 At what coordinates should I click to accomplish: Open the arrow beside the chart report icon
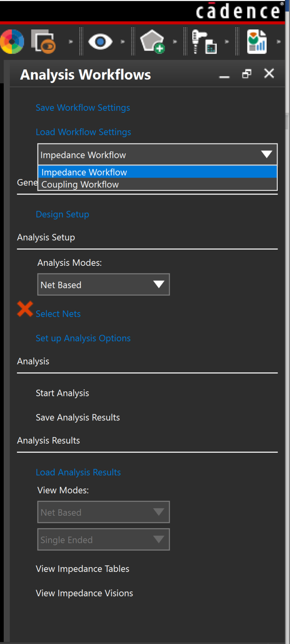279,41
